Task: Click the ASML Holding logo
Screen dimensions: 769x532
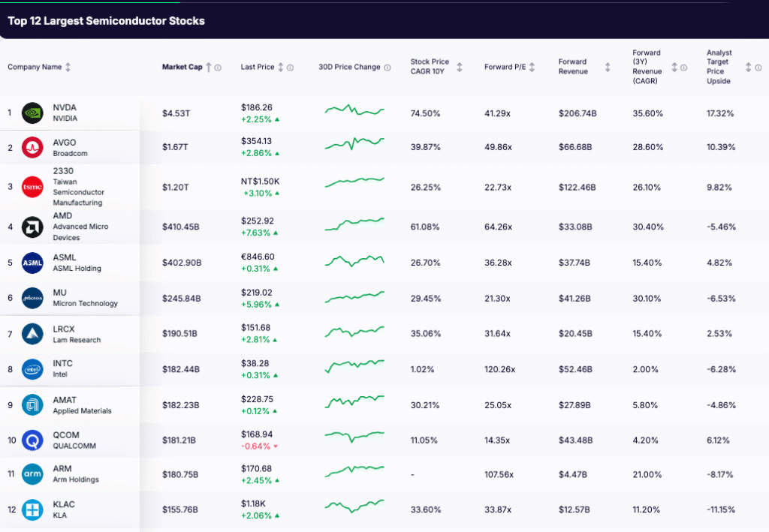Action: (32, 263)
